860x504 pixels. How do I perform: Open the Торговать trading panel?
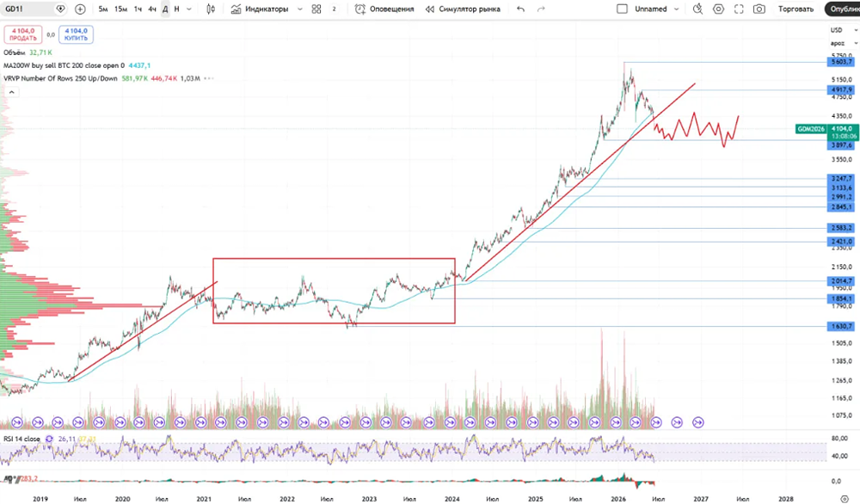tap(795, 9)
